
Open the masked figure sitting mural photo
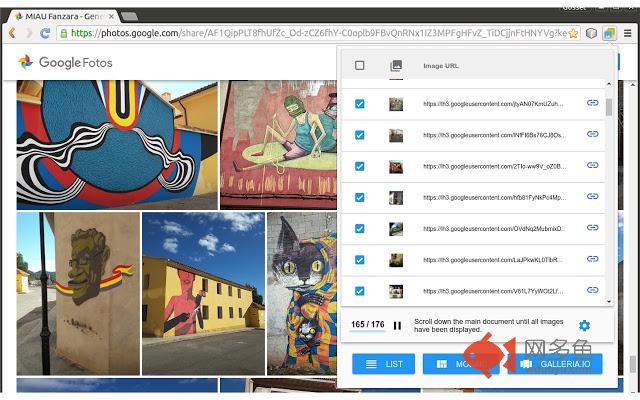coord(278,145)
